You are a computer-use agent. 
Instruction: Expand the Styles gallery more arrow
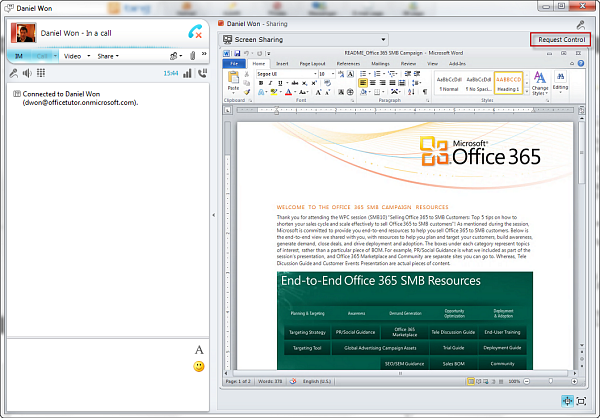[527, 92]
